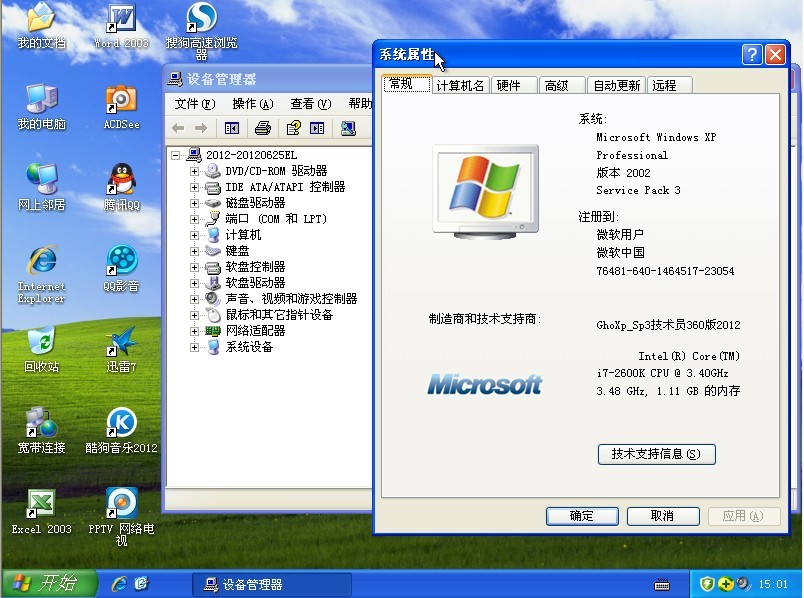Viewport: 804px width, 598px height.
Task: Open 宽带连接 desktop shortcut
Action: tap(41, 430)
